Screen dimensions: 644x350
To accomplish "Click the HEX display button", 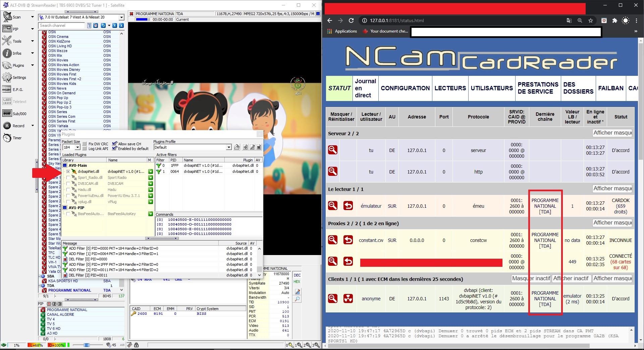I will [x=297, y=282].
